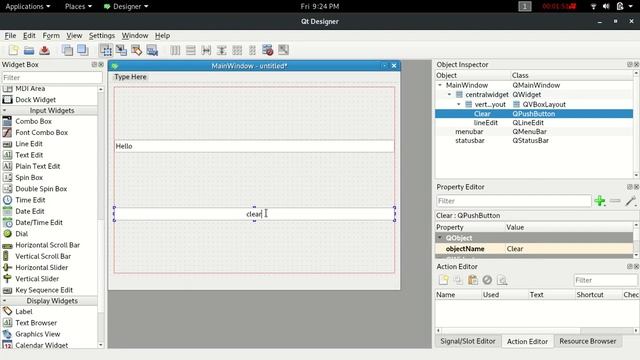Image resolution: width=640 pixels, height=360 pixels.
Task: Apply Lay Out Vertically in Splitter icon
Action: pyautogui.click(x=222, y=50)
